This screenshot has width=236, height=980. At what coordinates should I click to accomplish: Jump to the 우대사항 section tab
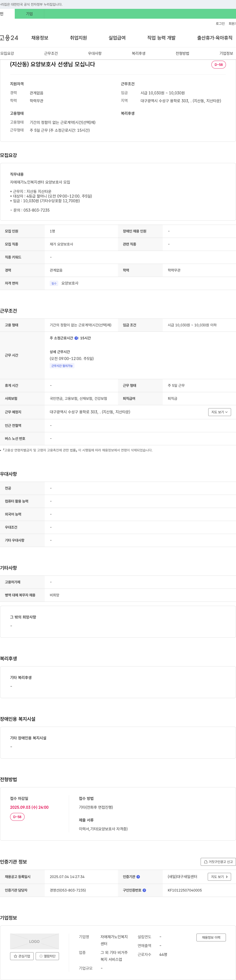(x=95, y=53)
